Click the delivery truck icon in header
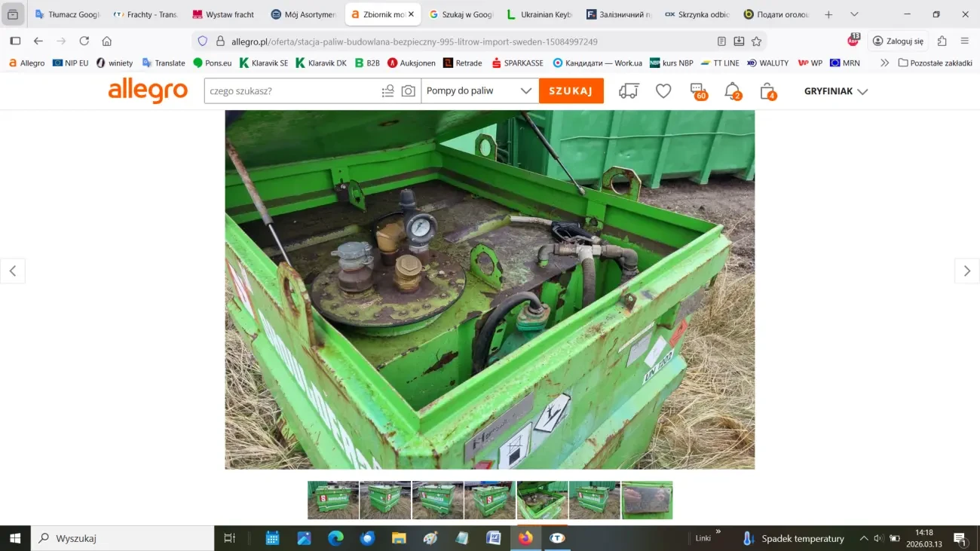Viewport: 980px width, 551px height. (629, 90)
